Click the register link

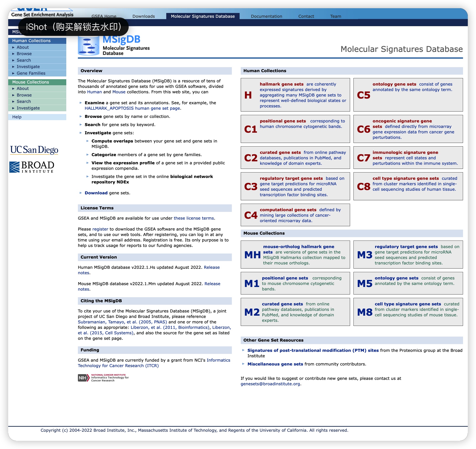click(100, 229)
